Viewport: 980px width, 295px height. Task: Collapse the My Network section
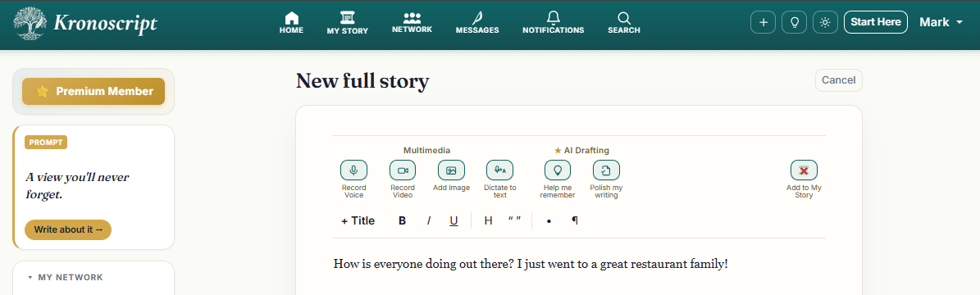66,278
